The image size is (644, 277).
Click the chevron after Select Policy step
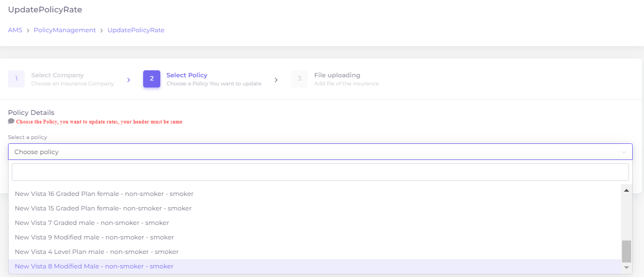point(276,80)
